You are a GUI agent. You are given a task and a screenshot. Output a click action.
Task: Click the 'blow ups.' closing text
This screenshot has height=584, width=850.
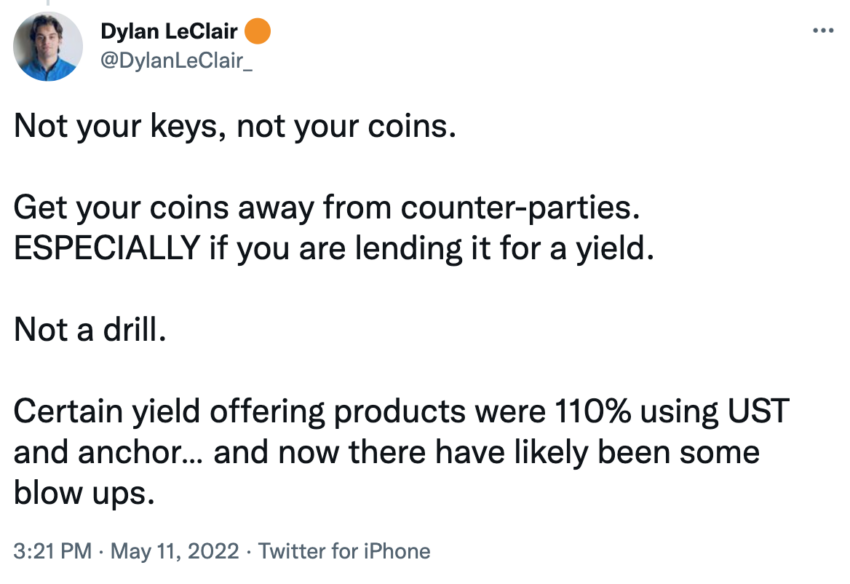pos(84,493)
